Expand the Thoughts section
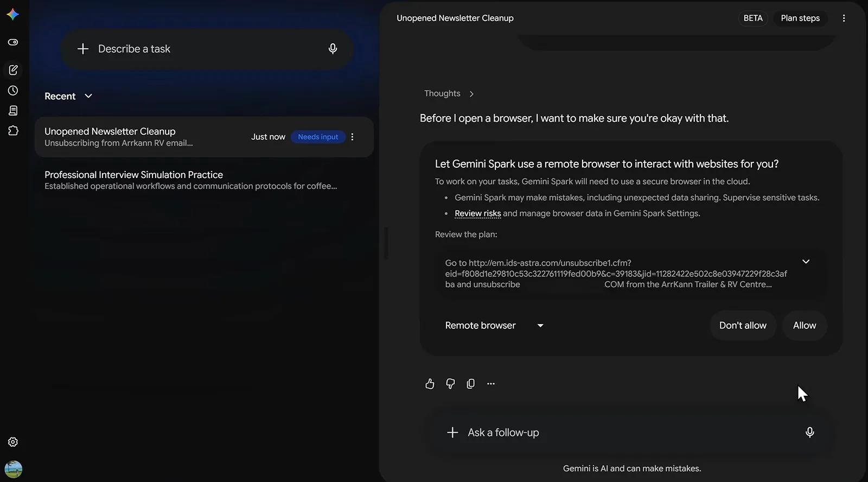868x482 pixels. pyautogui.click(x=449, y=93)
